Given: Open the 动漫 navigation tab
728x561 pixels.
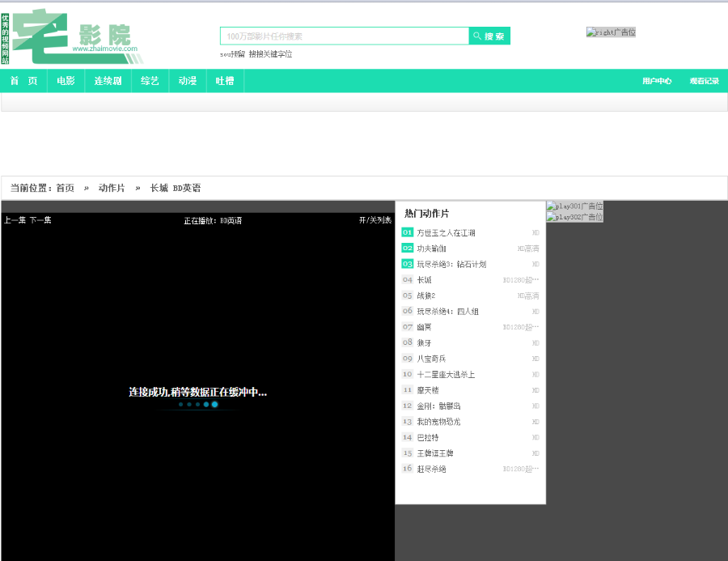Looking at the screenshot, I should click(188, 81).
